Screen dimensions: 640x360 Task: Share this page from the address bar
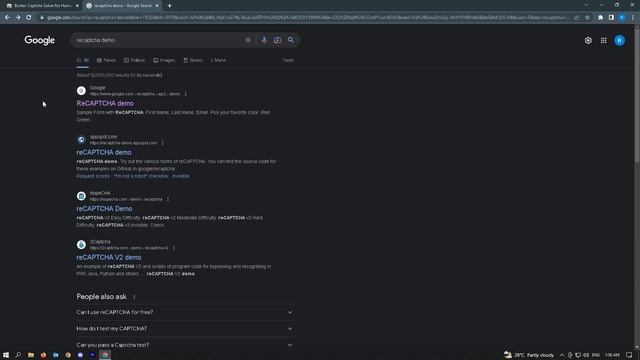(x=576, y=18)
